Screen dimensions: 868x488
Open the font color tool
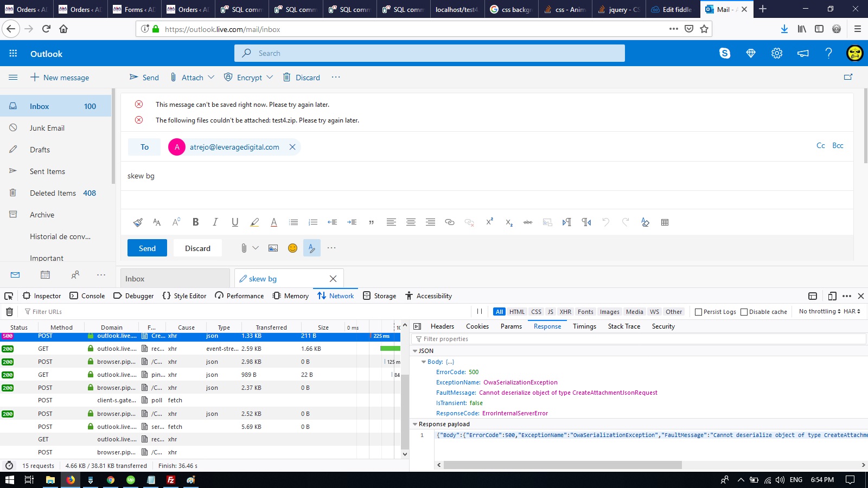(274, 222)
